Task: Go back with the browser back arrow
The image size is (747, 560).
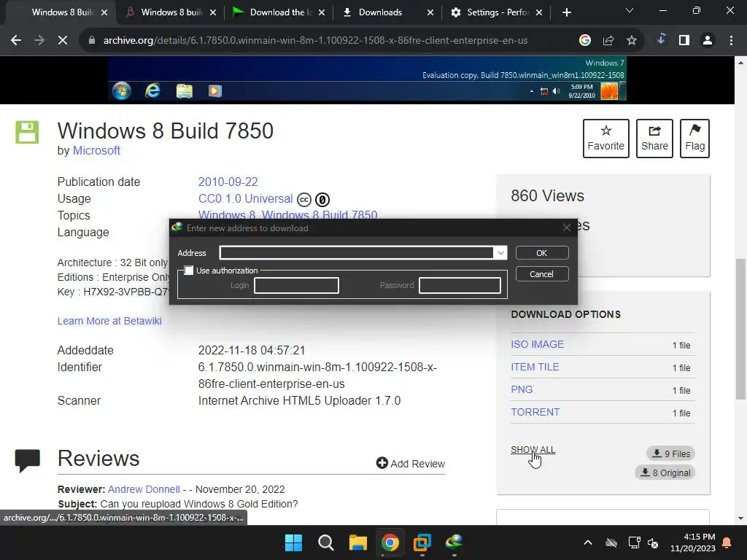Action: (x=16, y=41)
